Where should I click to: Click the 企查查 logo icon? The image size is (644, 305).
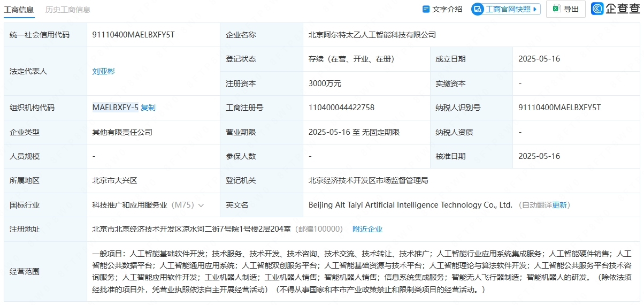click(597, 9)
